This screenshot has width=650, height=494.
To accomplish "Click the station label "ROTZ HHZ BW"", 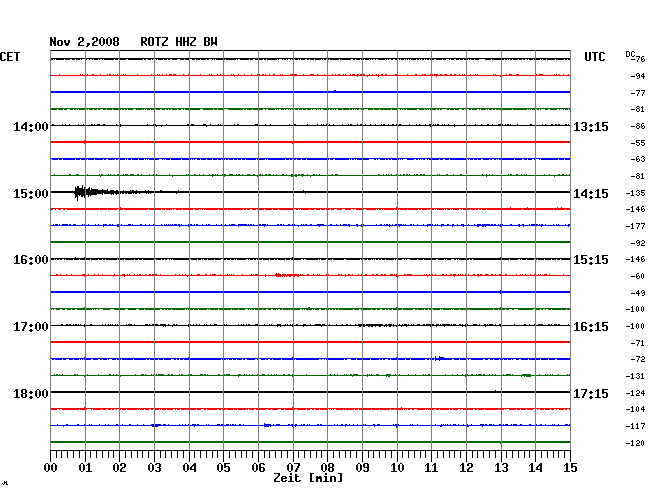I will (179, 42).
